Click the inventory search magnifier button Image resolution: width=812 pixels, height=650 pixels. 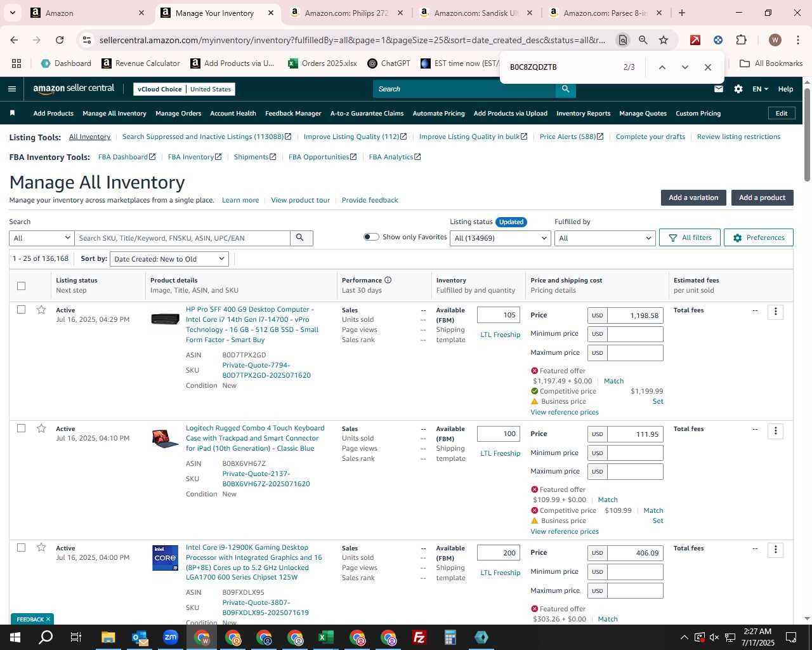tap(301, 238)
